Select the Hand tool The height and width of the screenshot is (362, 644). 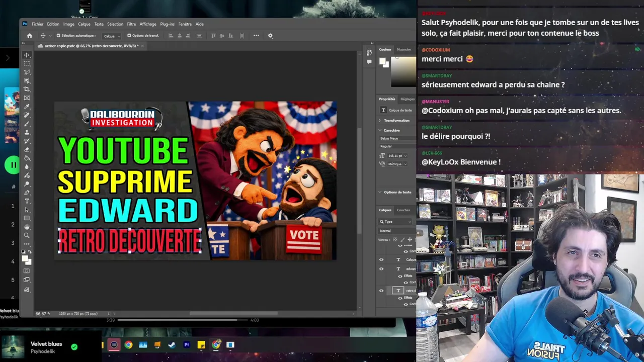click(x=27, y=227)
